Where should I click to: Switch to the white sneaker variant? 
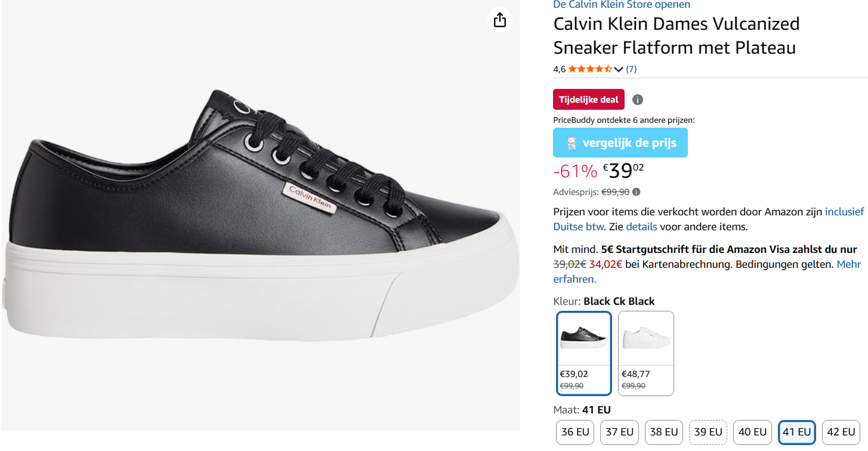[x=645, y=337]
